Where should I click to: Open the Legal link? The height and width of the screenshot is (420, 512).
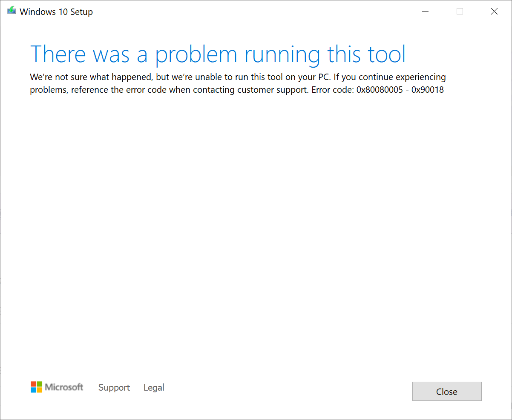coord(154,387)
